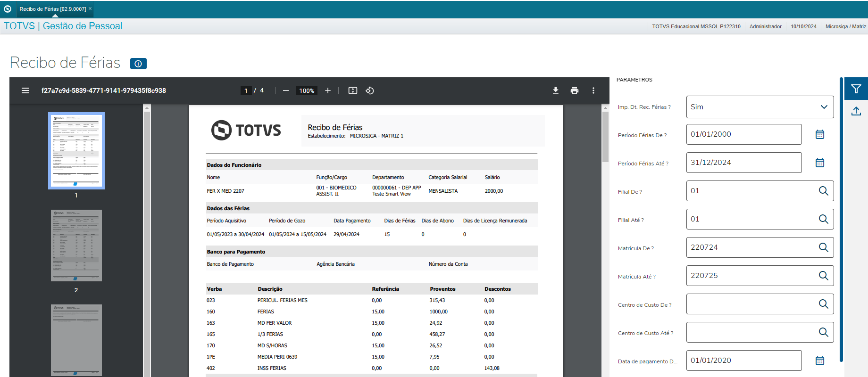
Task: Toggle the filter parameters panel
Action: (856, 89)
